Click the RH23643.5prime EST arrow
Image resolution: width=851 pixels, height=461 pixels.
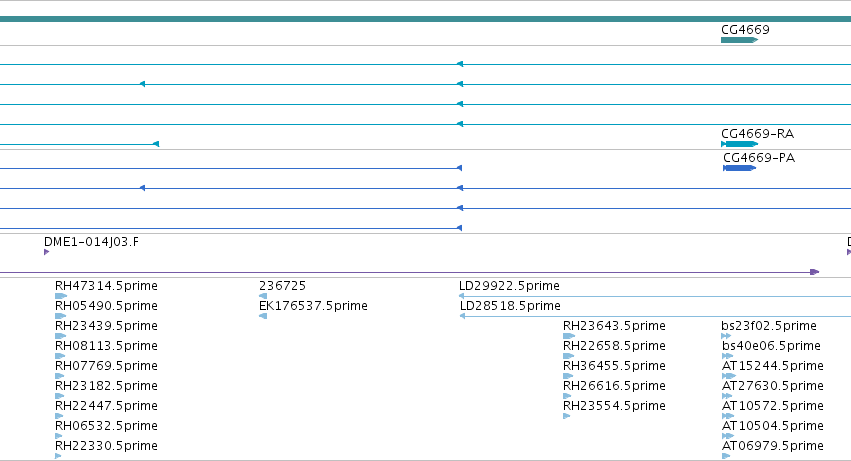click(569, 336)
